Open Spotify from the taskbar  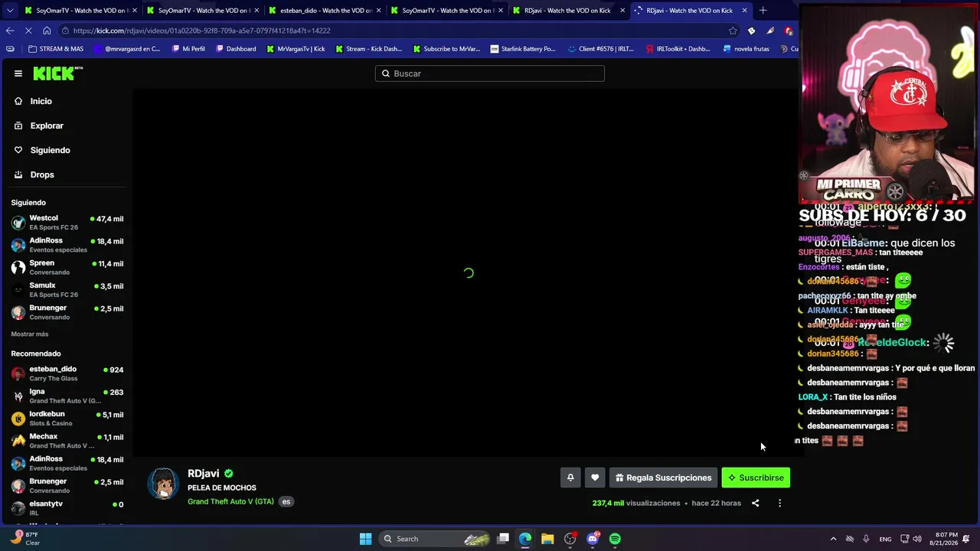click(x=615, y=539)
